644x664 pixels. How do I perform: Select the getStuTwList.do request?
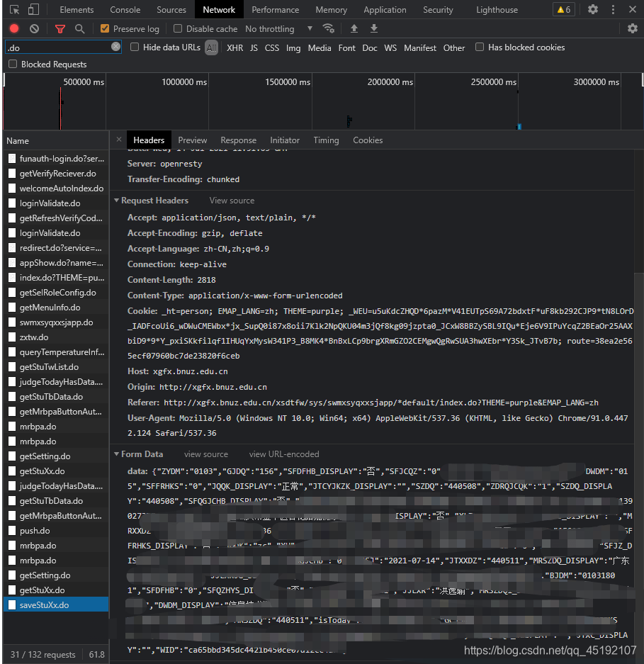pos(56,367)
